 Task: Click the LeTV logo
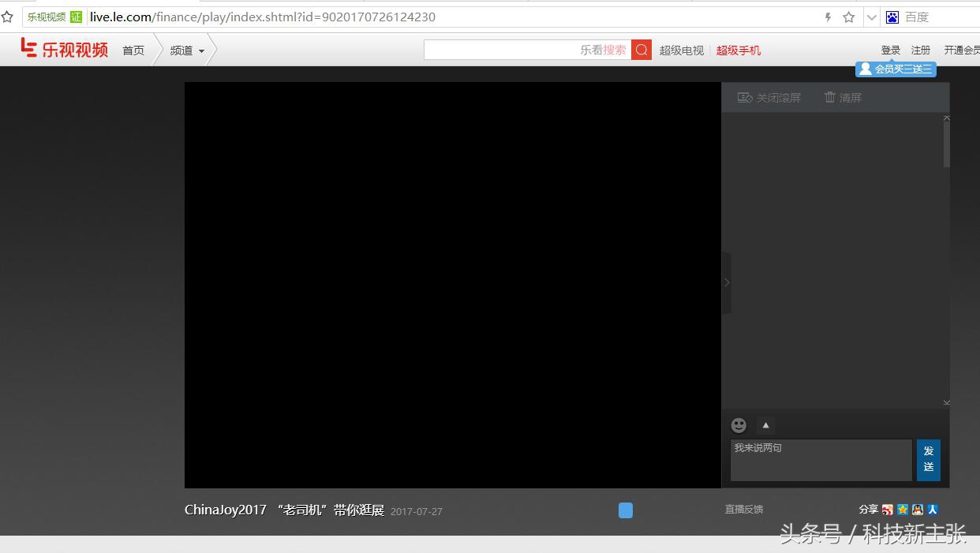coord(63,48)
